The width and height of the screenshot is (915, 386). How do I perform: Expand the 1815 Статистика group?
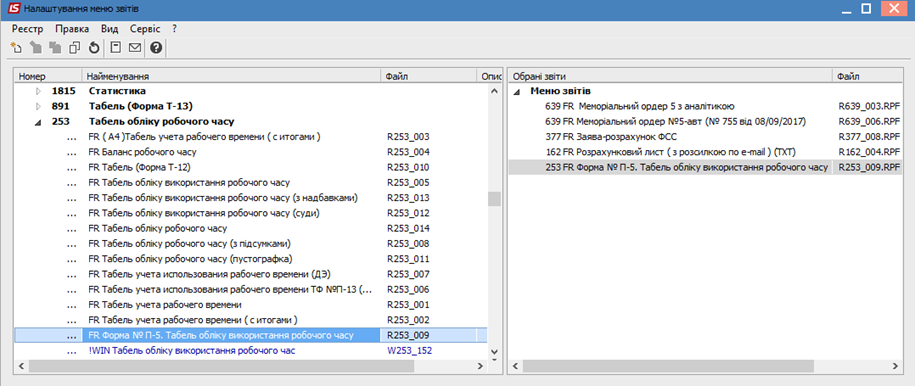(x=39, y=91)
